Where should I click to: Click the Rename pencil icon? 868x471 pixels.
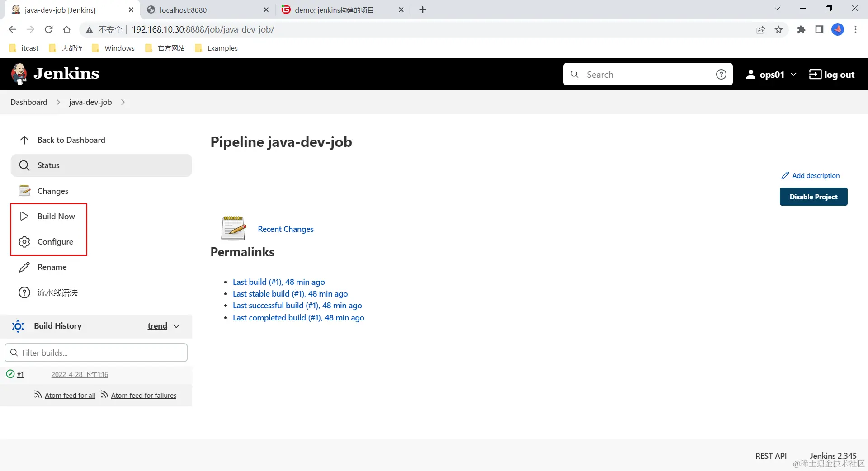[x=24, y=267]
